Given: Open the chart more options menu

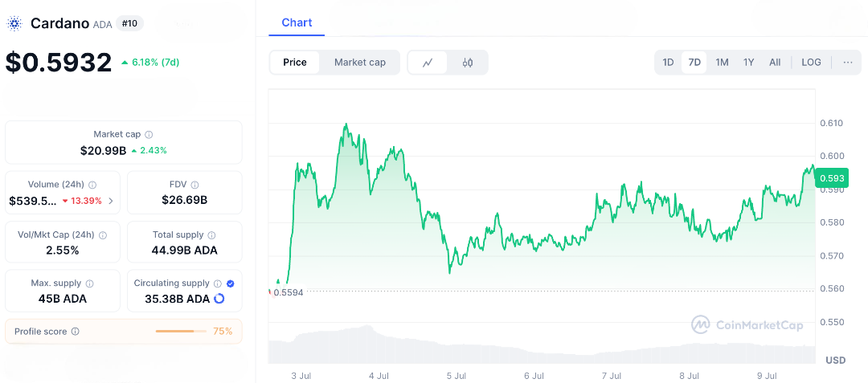Looking at the screenshot, I should [847, 63].
